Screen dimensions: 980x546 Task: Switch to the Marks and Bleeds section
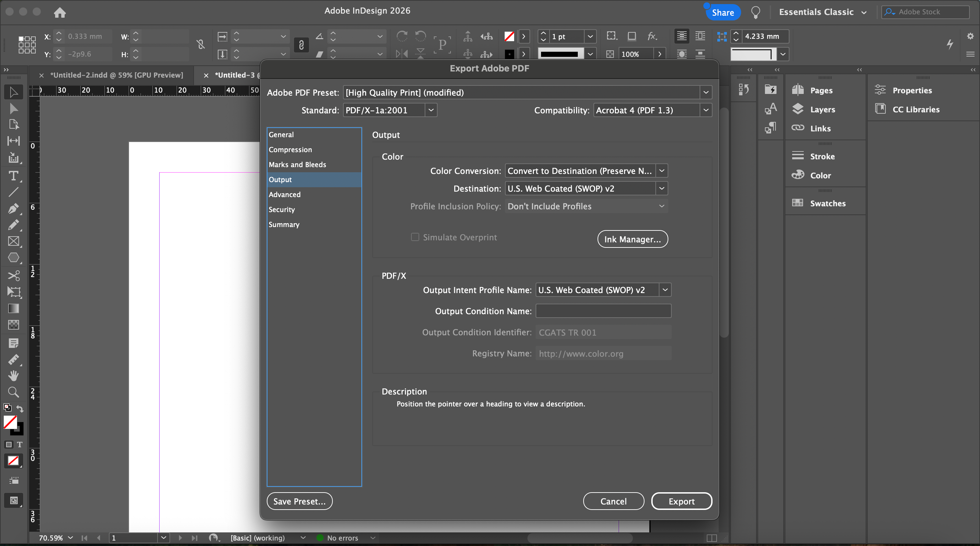[297, 164]
